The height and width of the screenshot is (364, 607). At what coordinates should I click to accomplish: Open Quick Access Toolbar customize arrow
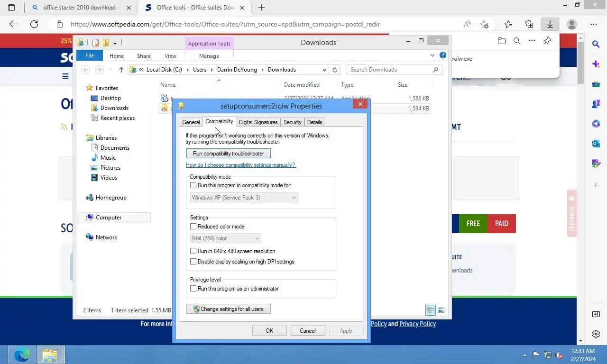[x=115, y=43]
